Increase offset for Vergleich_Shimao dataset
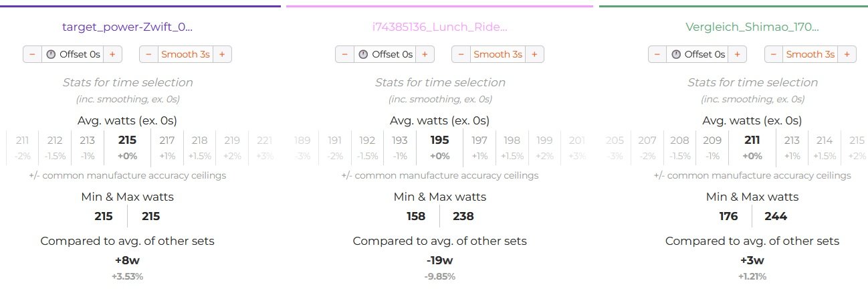The image size is (868, 291). (x=737, y=54)
